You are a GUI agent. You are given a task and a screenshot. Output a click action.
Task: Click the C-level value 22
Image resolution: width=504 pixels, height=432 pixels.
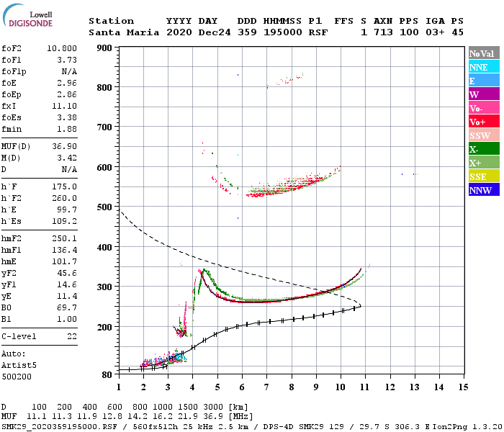(72, 336)
